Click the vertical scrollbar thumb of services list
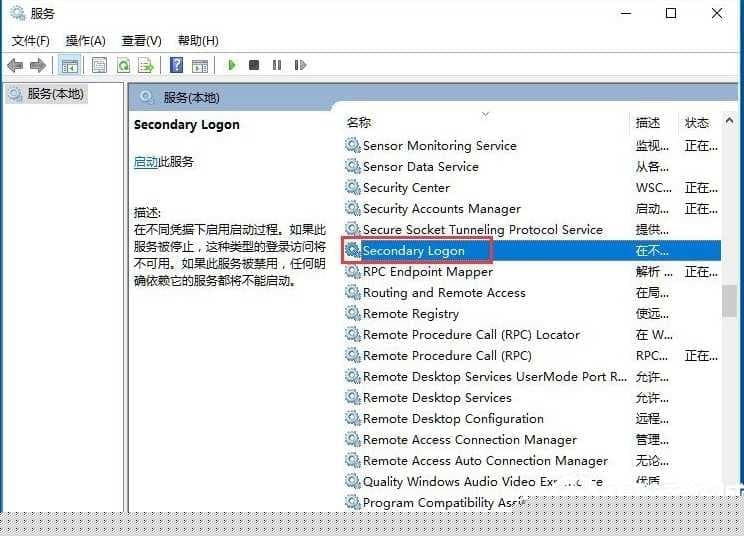The width and height of the screenshot is (744, 536). click(729, 301)
